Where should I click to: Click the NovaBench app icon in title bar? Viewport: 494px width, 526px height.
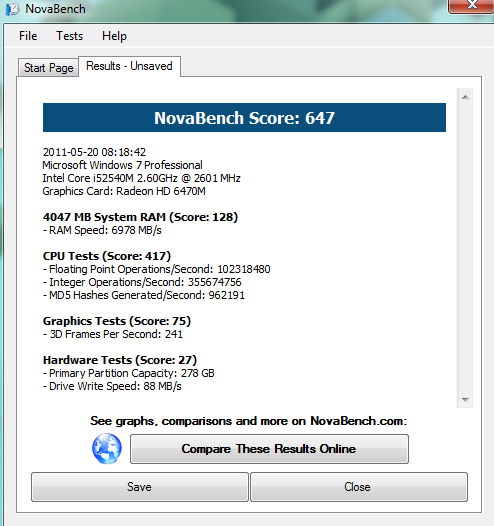tap(13, 9)
